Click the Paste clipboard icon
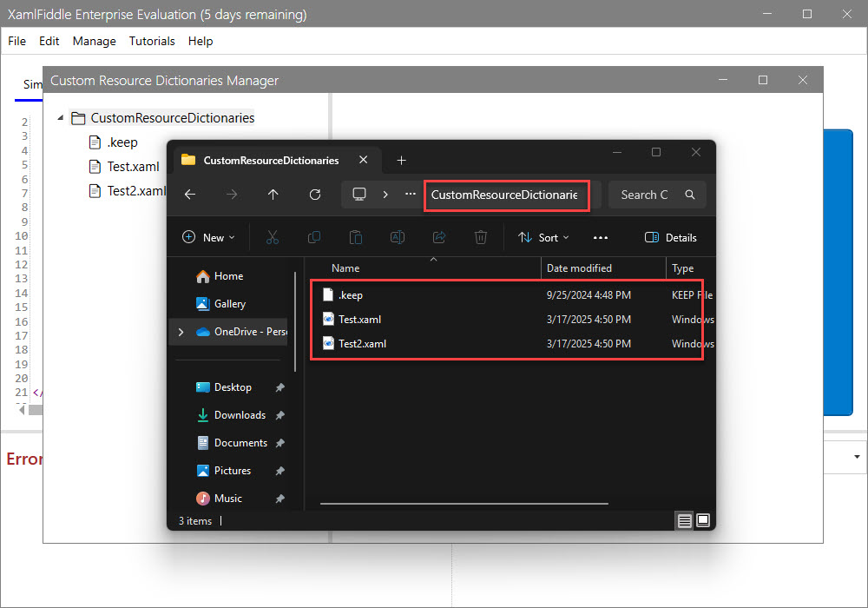The image size is (868, 608). (x=355, y=237)
